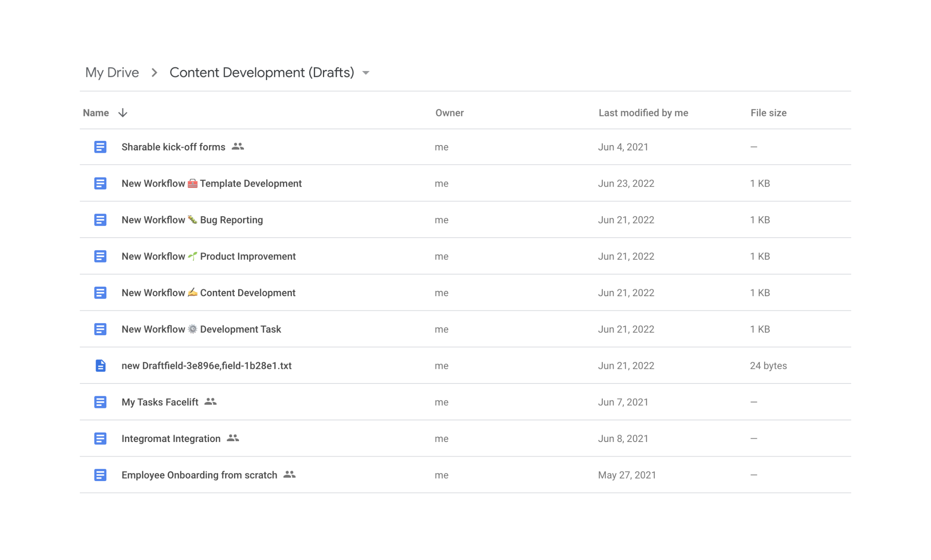Click the Docs icon for New Workflow Bug Reporting
Viewport: 931px width, 560px height.
coord(100,220)
